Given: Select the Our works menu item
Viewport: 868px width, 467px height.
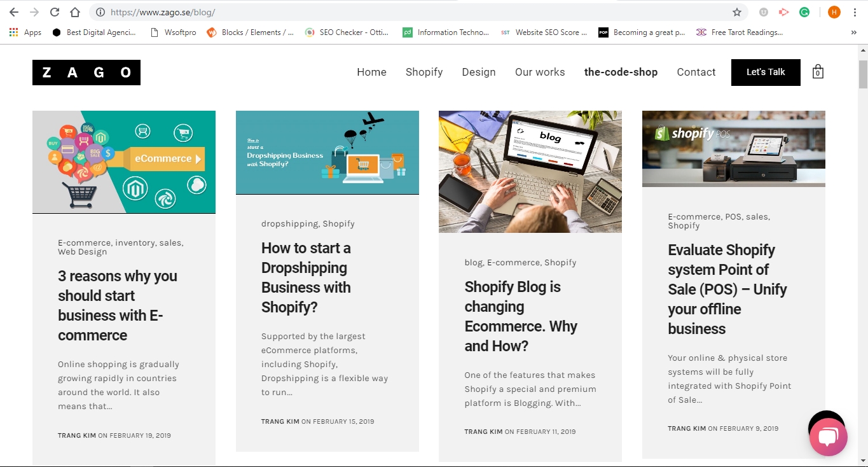Looking at the screenshot, I should [x=540, y=72].
